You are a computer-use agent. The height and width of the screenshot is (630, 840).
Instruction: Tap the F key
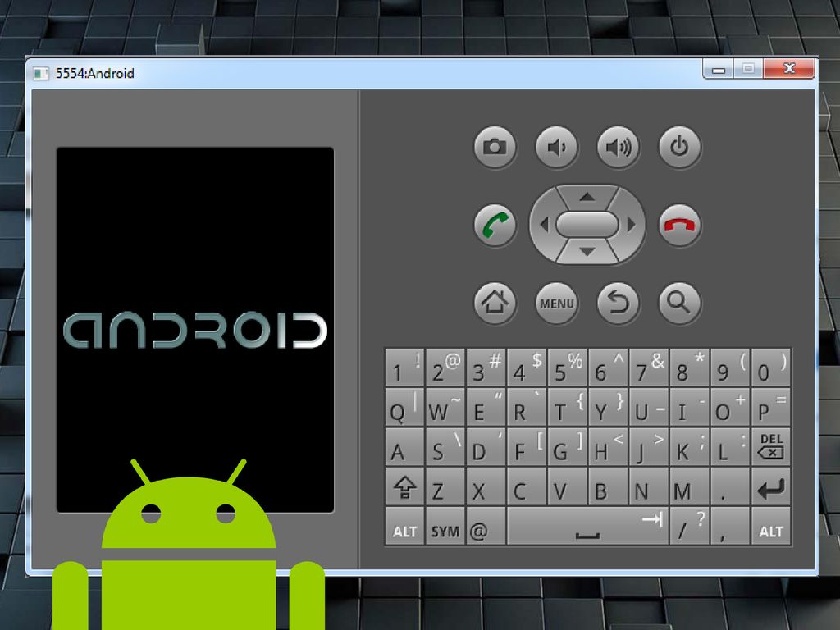527,446
